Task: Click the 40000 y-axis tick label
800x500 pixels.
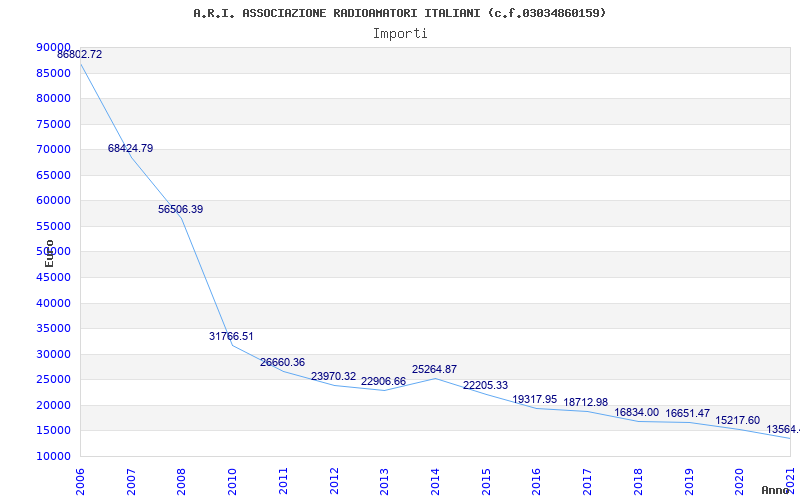Action: (x=53, y=303)
